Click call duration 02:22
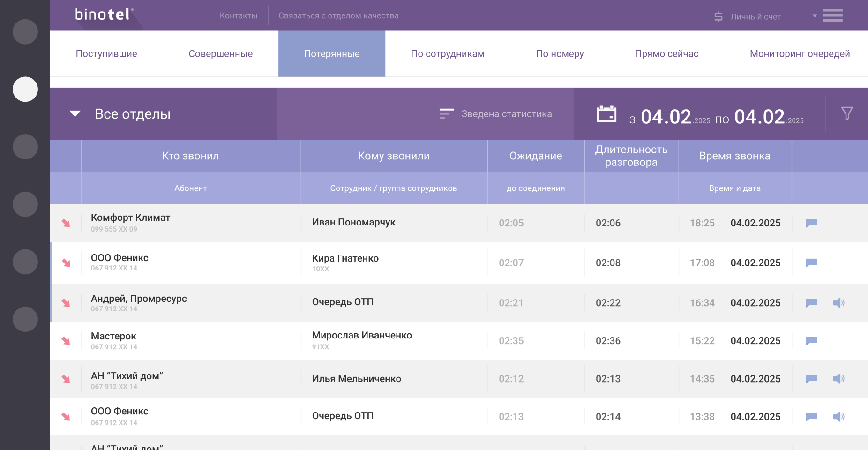 608,303
